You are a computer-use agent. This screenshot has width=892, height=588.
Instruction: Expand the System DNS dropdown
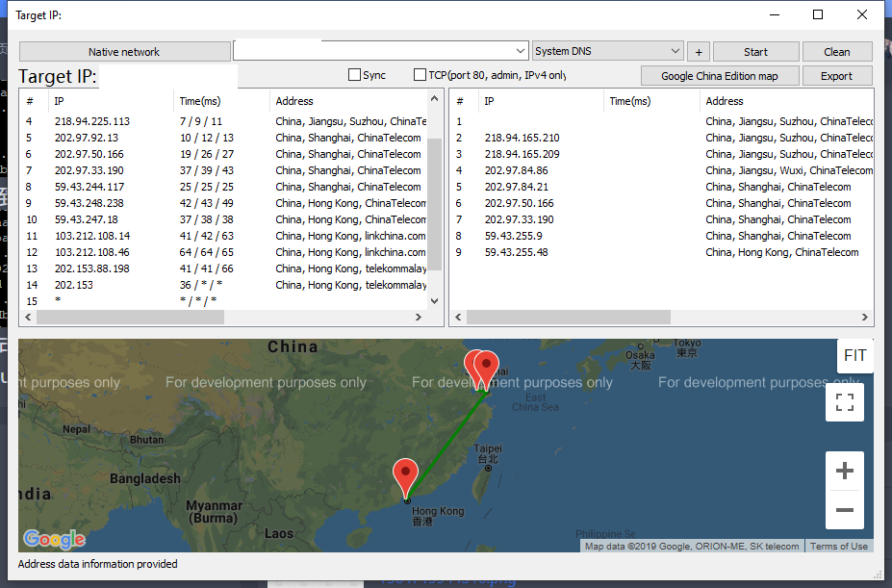click(x=675, y=51)
